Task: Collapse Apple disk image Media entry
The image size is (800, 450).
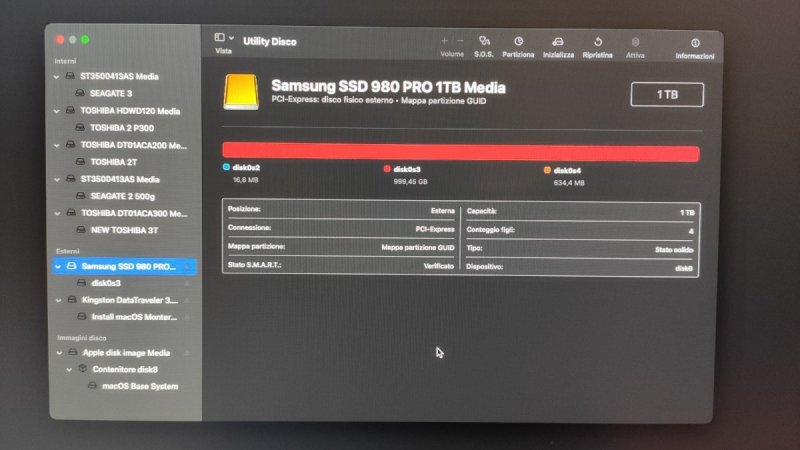Action: (59, 353)
